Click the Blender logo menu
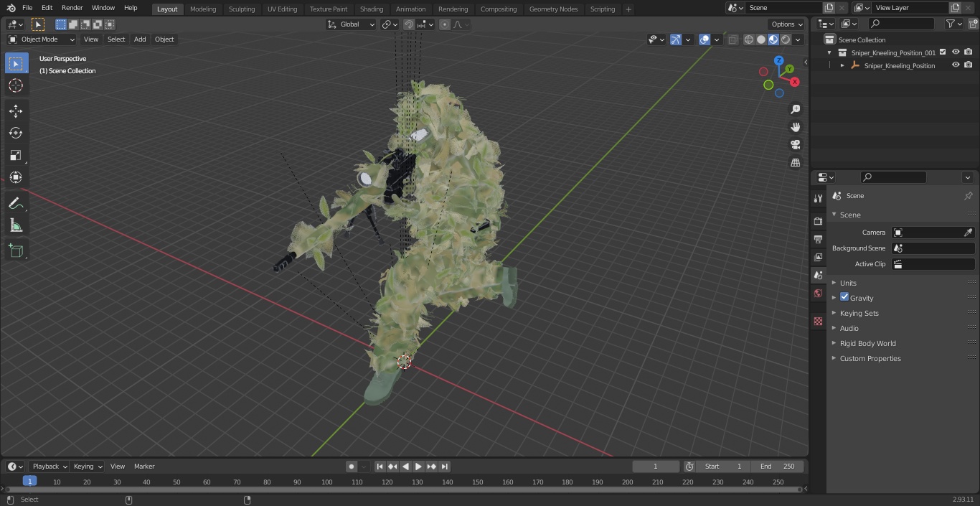Screen dimensions: 980x506 [11, 8]
